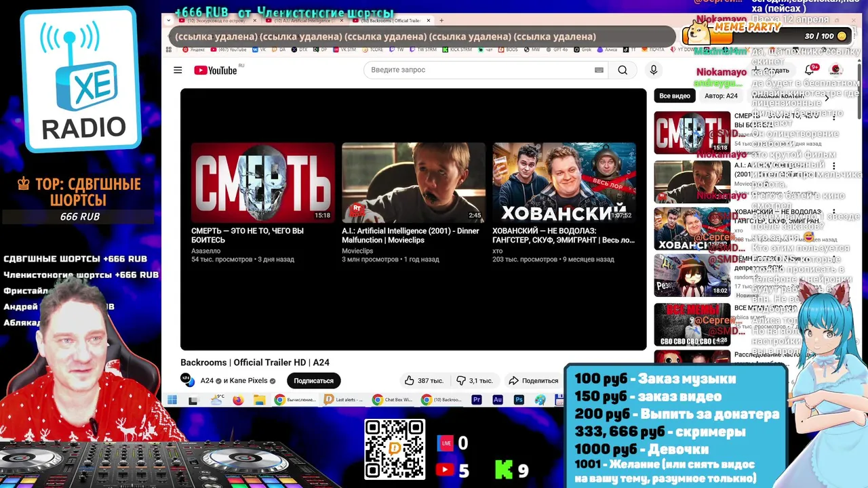Open the '(467) YouTube' bookmark
The image size is (868, 488).
(229, 49)
